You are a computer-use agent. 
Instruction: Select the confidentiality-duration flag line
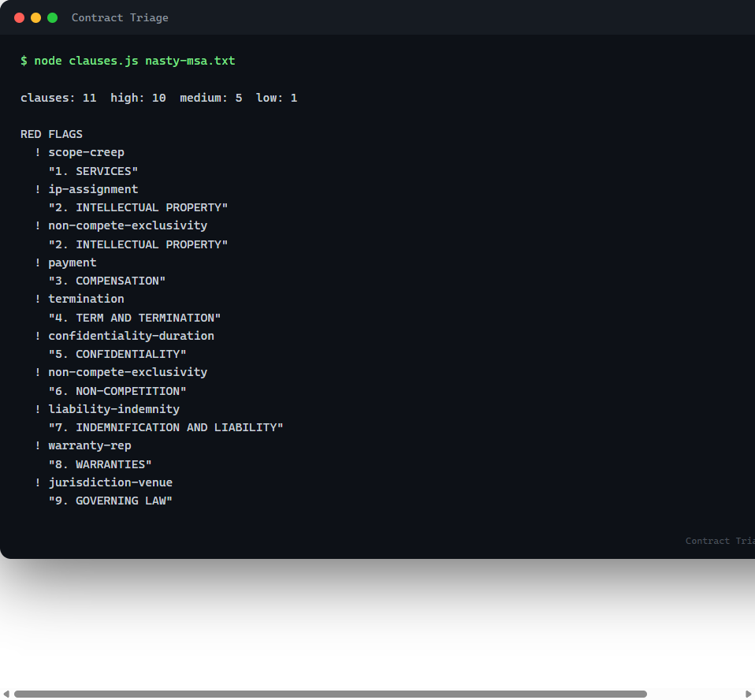(x=125, y=336)
